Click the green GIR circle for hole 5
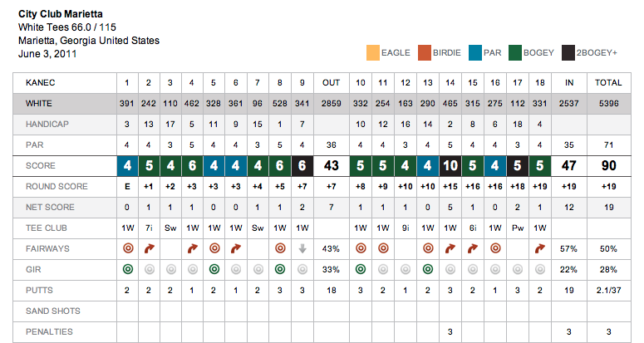The height and width of the screenshot is (343, 644). 214,269
